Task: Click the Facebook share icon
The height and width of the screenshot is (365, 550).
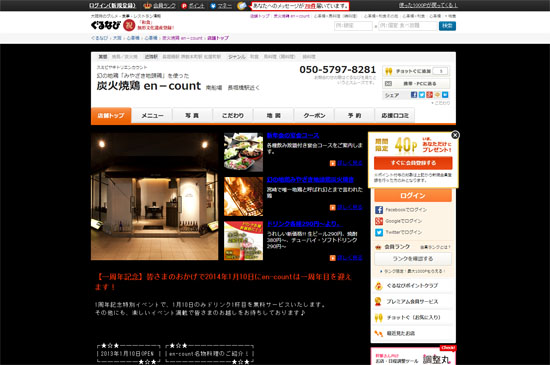Action: (x=414, y=95)
